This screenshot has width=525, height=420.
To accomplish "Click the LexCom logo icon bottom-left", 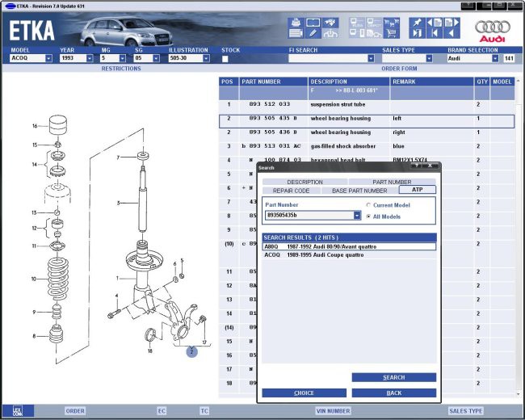I will 18,410.
